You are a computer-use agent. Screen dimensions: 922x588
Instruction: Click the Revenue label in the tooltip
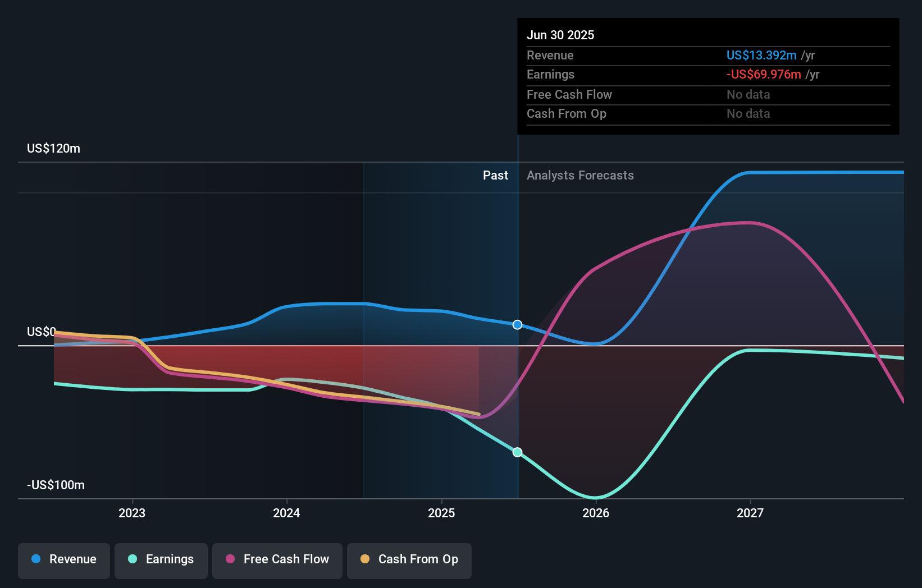(550, 55)
